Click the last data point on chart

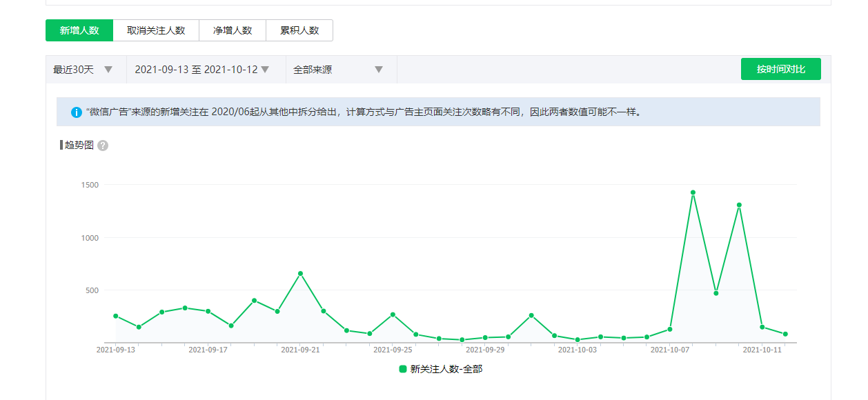click(785, 334)
